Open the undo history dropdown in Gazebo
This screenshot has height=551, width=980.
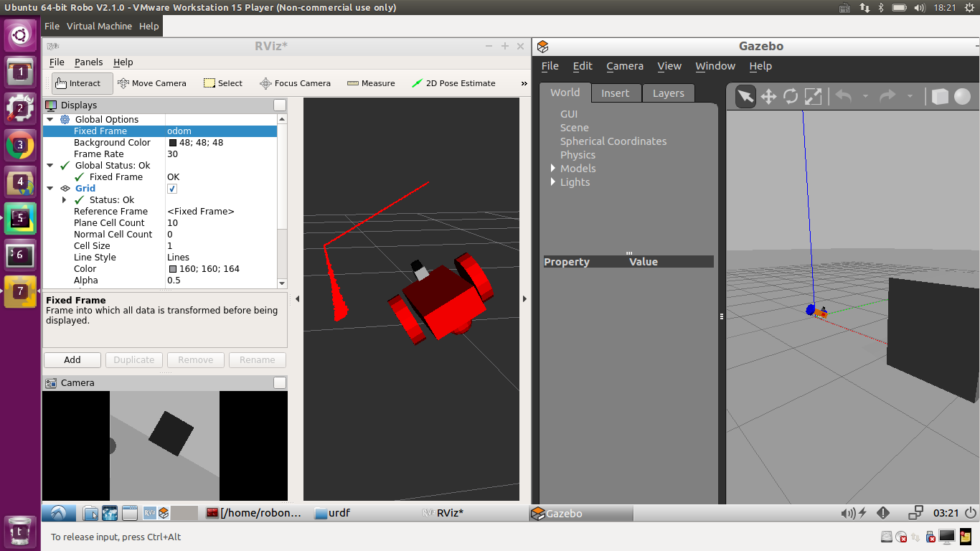point(865,96)
